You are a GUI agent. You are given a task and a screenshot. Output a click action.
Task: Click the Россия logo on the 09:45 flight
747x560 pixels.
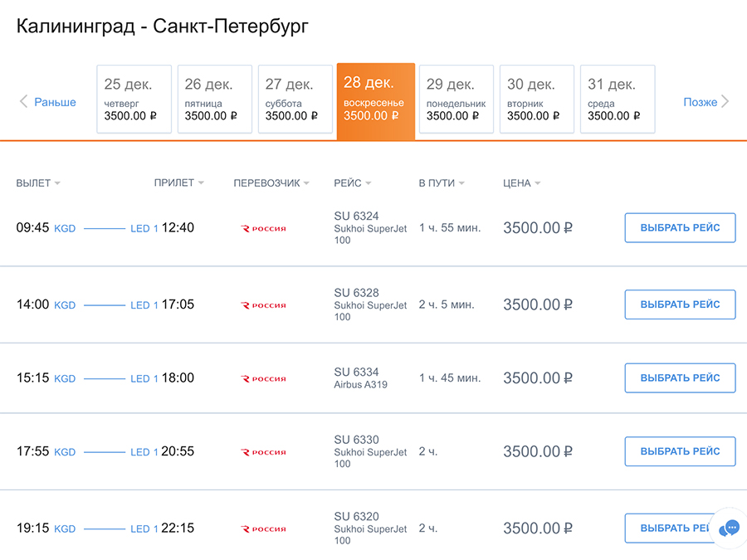coord(263,228)
